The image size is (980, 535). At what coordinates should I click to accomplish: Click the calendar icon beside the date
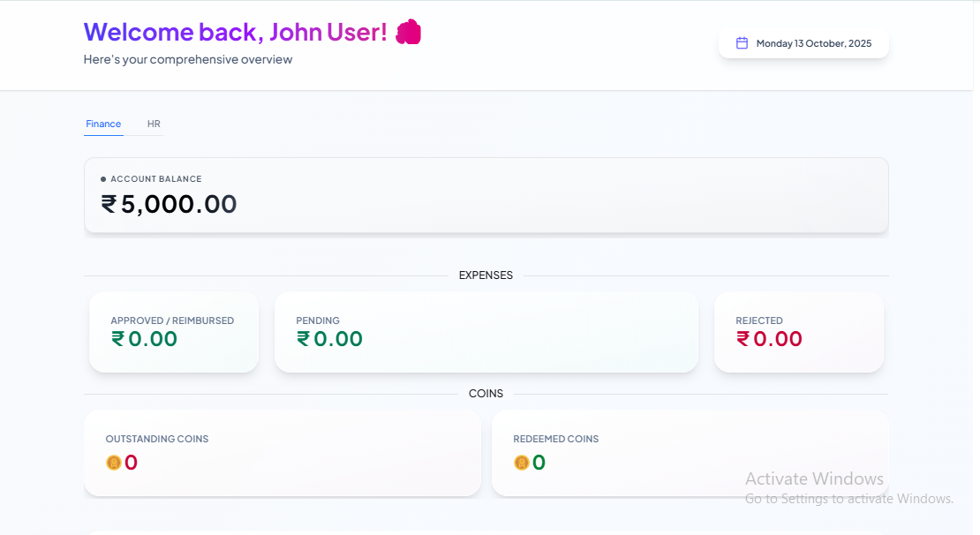coord(742,43)
